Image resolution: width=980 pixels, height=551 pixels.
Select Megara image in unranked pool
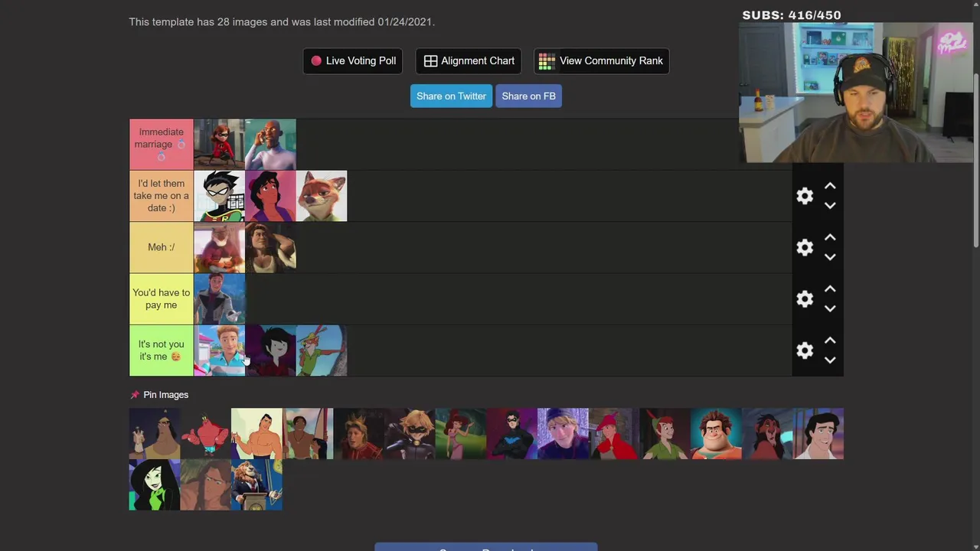tap(461, 434)
